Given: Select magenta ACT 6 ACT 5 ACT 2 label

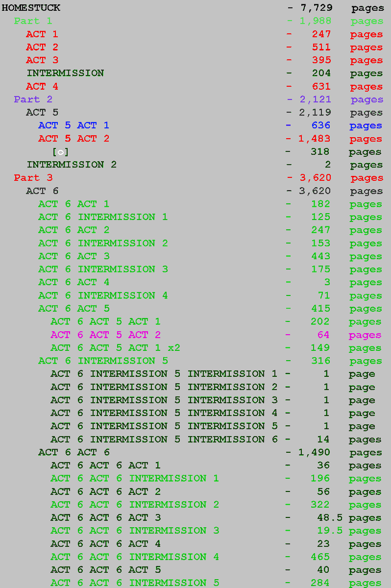Looking at the screenshot, I should (105, 335).
